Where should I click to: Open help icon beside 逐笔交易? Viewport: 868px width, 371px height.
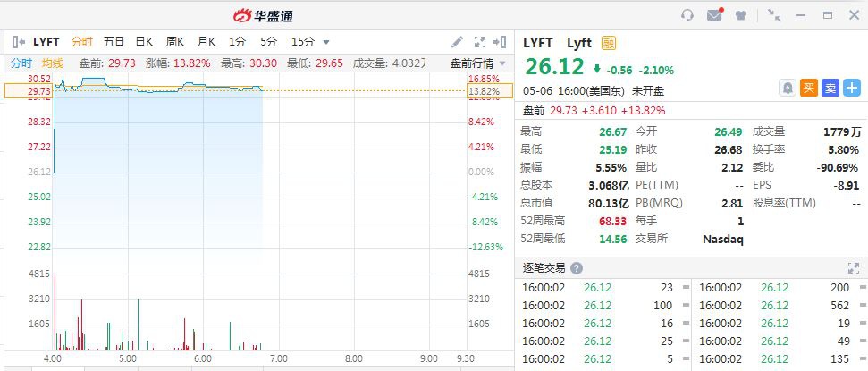[x=577, y=268]
